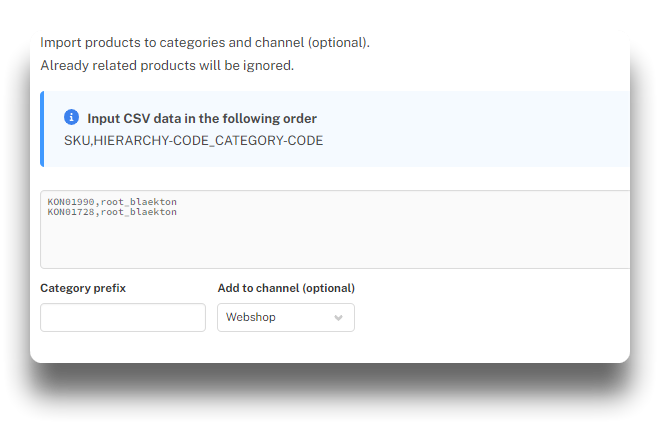Focus the Category prefix input field

[x=123, y=317]
